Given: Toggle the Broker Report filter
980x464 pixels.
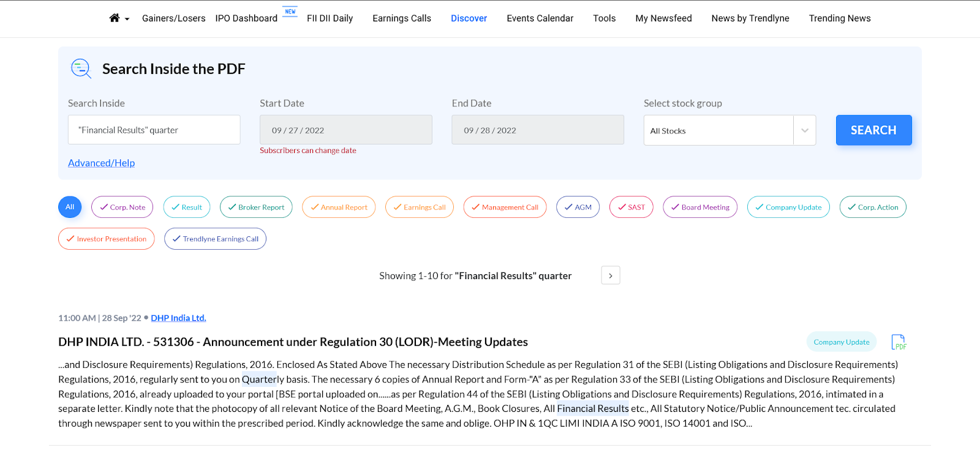Looking at the screenshot, I should click(256, 207).
